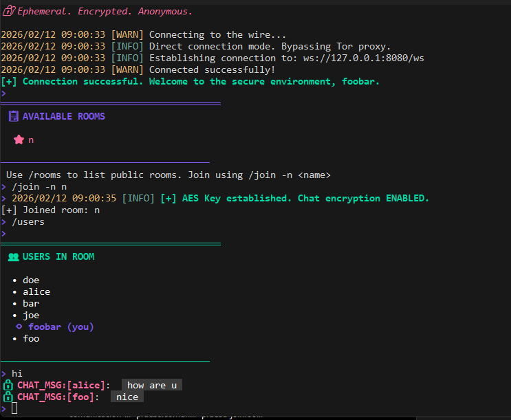Image resolution: width=511 pixels, height=420 pixels.
Task: Click the AES Key established status line
Action: [x=294, y=199]
